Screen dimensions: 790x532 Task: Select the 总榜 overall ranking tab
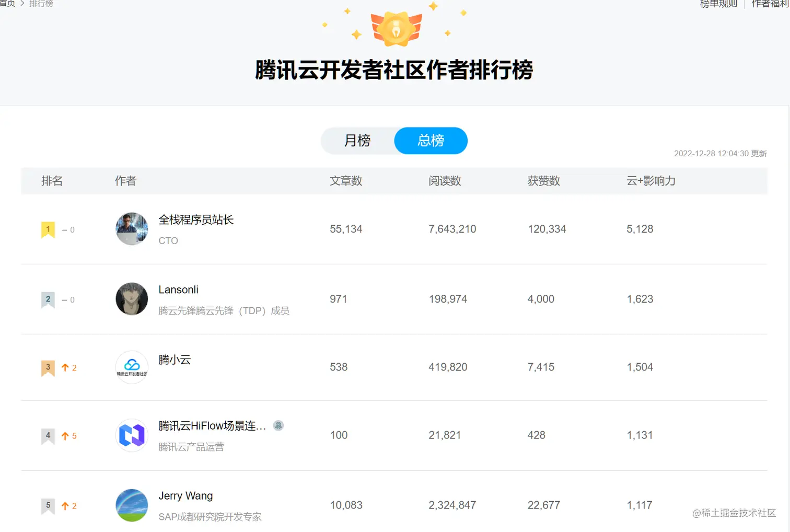click(x=431, y=141)
